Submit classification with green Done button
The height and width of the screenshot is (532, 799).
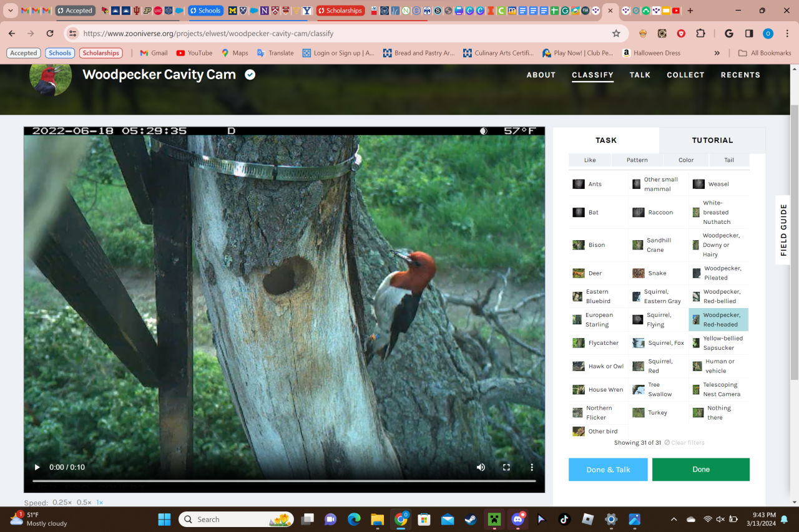701,470
